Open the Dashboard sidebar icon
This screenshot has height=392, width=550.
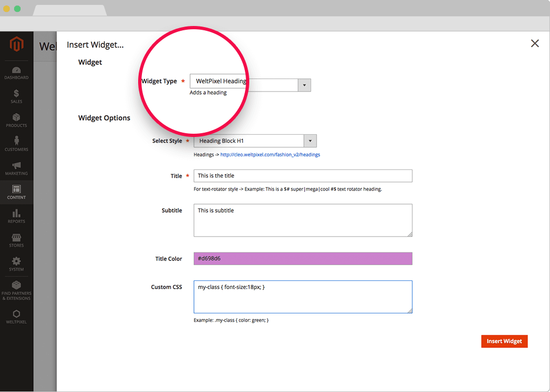click(x=16, y=73)
